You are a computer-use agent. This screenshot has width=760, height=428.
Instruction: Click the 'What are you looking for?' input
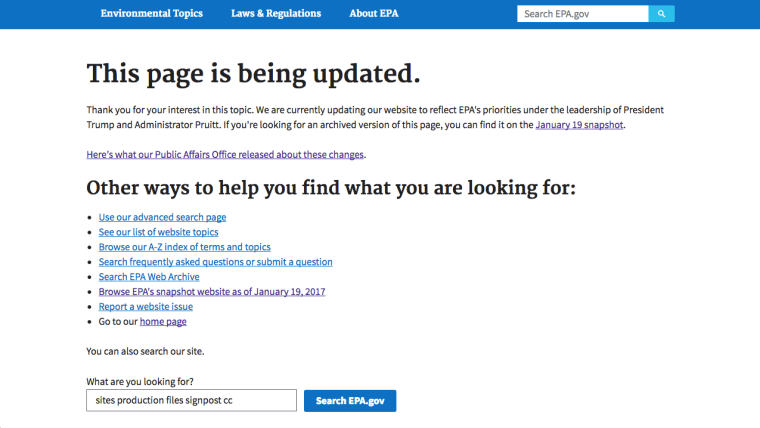point(191,400)
